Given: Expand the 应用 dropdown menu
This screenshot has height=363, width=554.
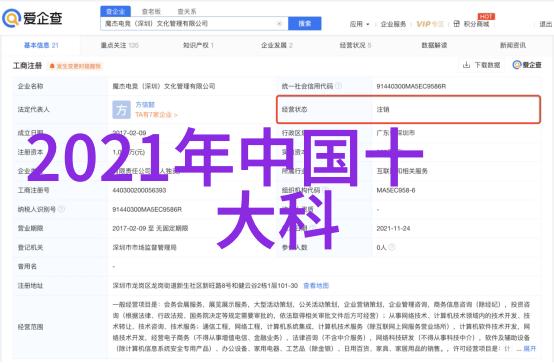Looking at the screenshot, I should tap(359, 24).
